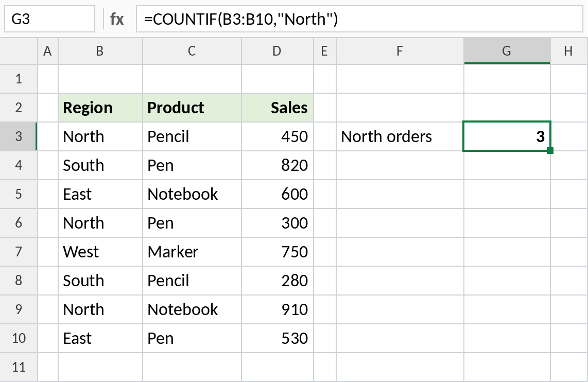Select the sales value 750
Screen dimensions: 588x382
277,252
